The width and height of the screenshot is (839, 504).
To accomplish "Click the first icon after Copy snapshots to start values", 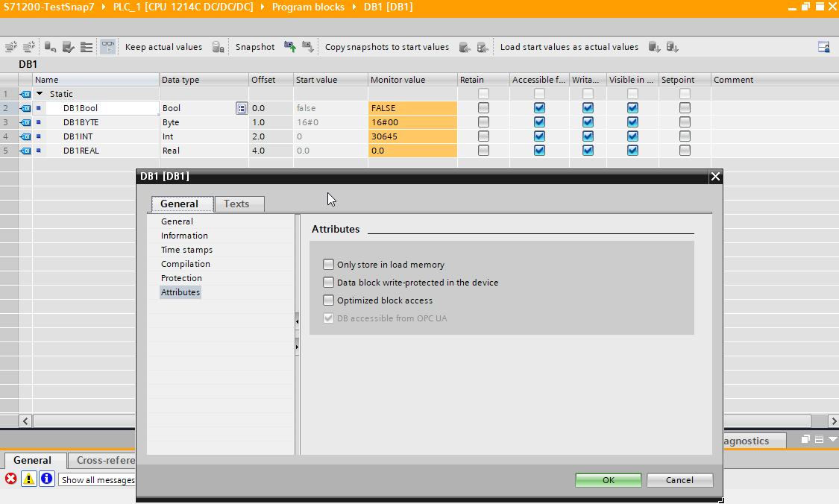I will tap(465, 47).
